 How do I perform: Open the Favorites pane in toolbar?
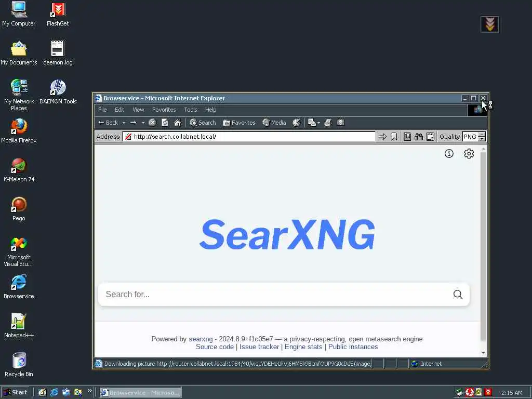[x=239, y=123]
